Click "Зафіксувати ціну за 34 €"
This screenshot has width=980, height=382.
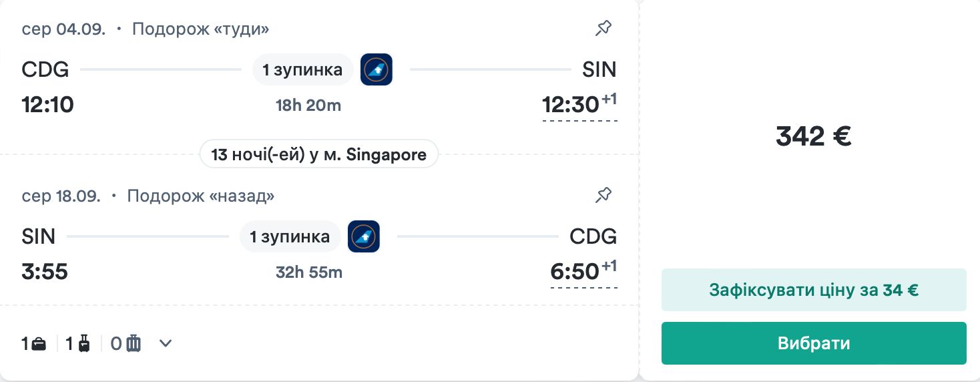813,290
